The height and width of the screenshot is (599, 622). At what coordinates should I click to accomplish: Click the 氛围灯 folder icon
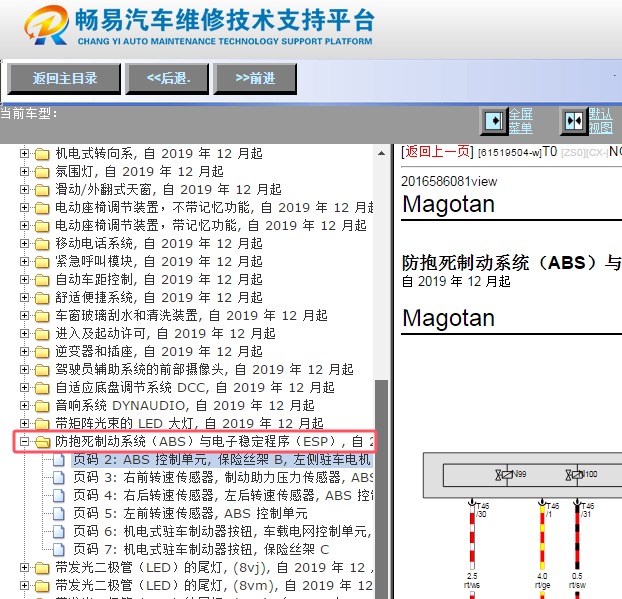(42, 172)
